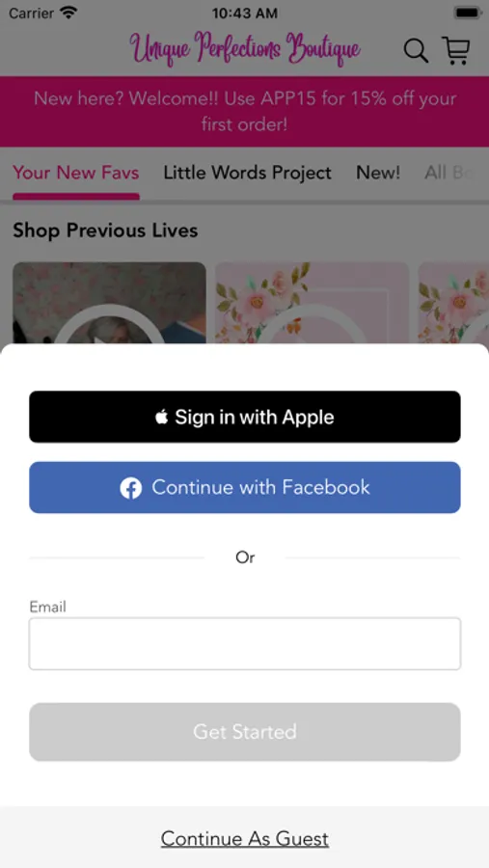The image size is (489, 868).
Task: Choose Continue with Facebook
Action: tap(245, 488)
